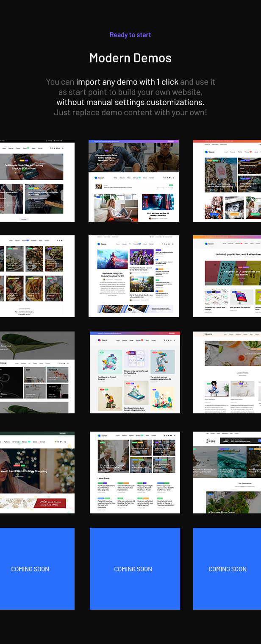The height and width of the screenshot is (644, 261).
Task: Open the Battlefield 5 gaming demo thumbnail
Action: (x=133, y=276)
